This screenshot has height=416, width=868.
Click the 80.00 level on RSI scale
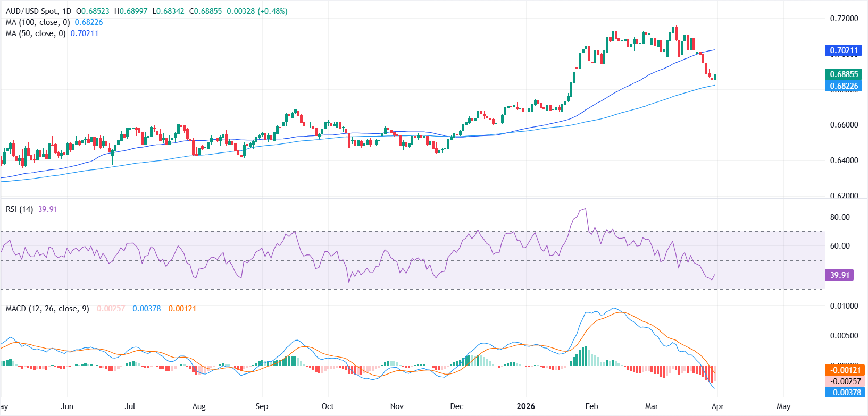840,217
